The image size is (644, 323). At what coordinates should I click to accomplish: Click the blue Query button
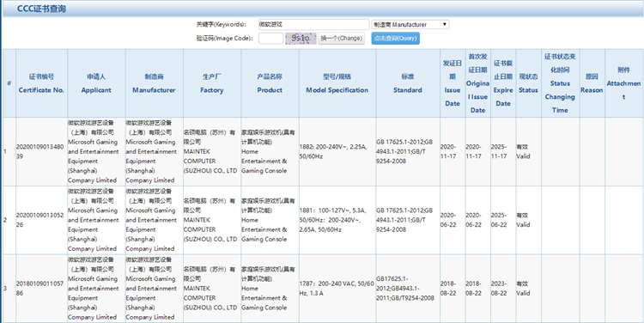tap(396, 38)
